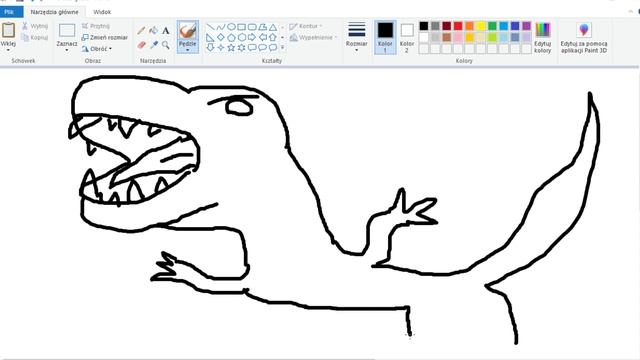Screen dimensions: 640x360
Task: Pick the yellow color swatch
Action: tap(481, 26)
